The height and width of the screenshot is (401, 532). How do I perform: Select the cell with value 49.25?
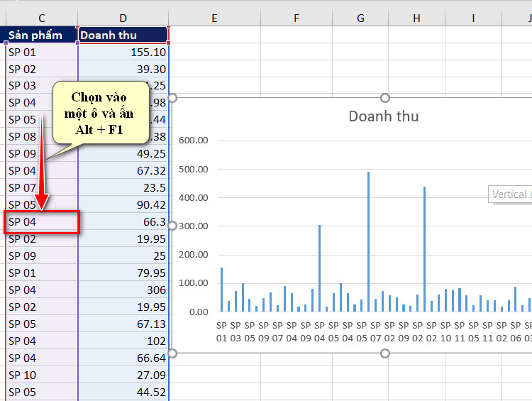[123, 153]
